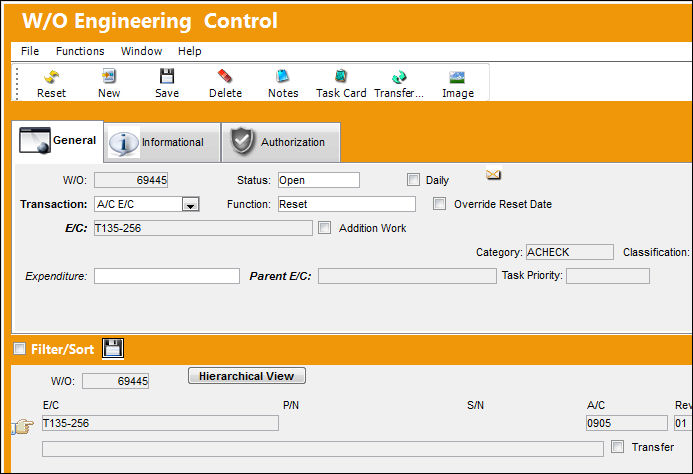Image resolution: width=693 pixels, height=474 pixels.
Task: Click the pointing hand row selector icon
Action: tap(23, 426)
